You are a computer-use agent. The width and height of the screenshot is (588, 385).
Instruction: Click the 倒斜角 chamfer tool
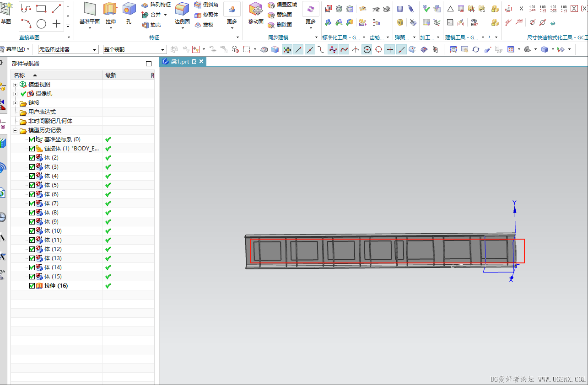[206, 5]
